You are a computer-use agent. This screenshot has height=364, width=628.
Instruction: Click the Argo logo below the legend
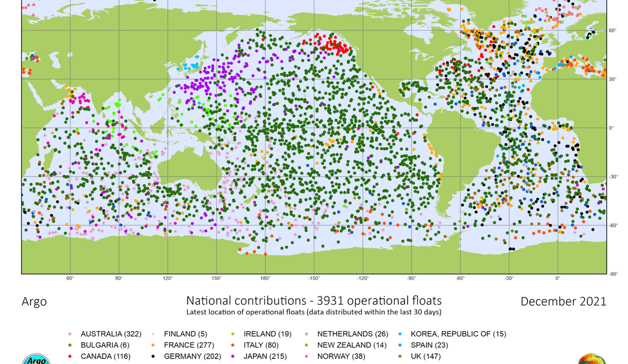click(x=36, y=359)
